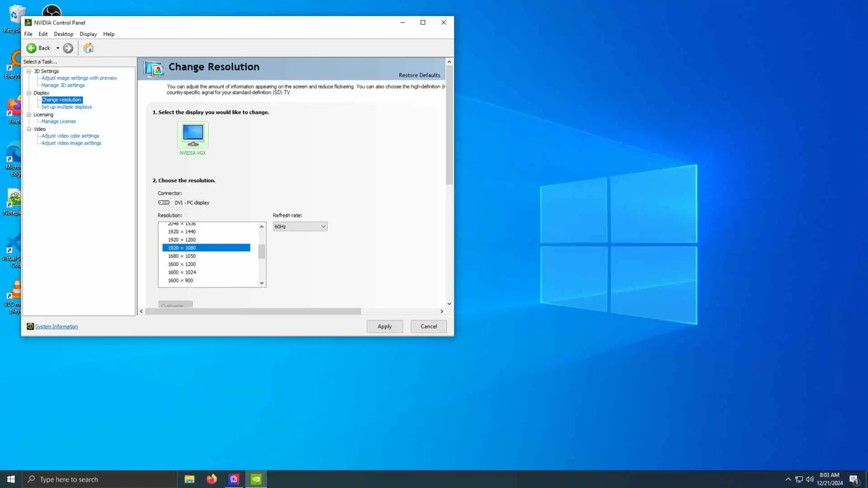Open the Refresh rate 60Hz dropdown
Image resolution: width=868 pixels, height=488 pixels.
[x=300, y=226]
